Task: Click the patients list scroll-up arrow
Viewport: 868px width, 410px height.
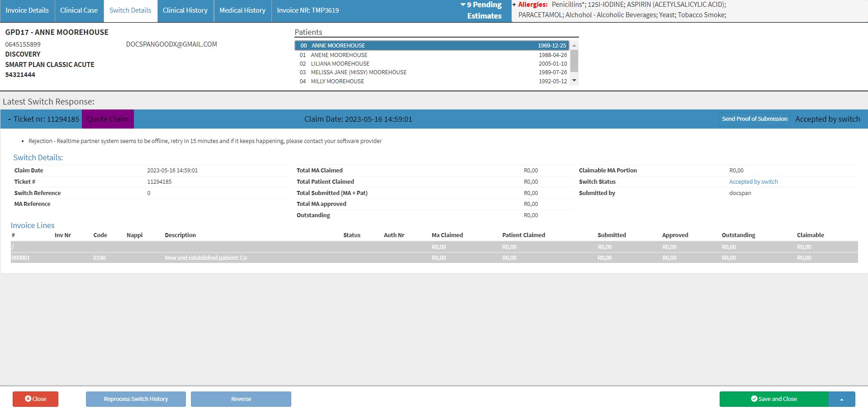Action: pos(574,45)
